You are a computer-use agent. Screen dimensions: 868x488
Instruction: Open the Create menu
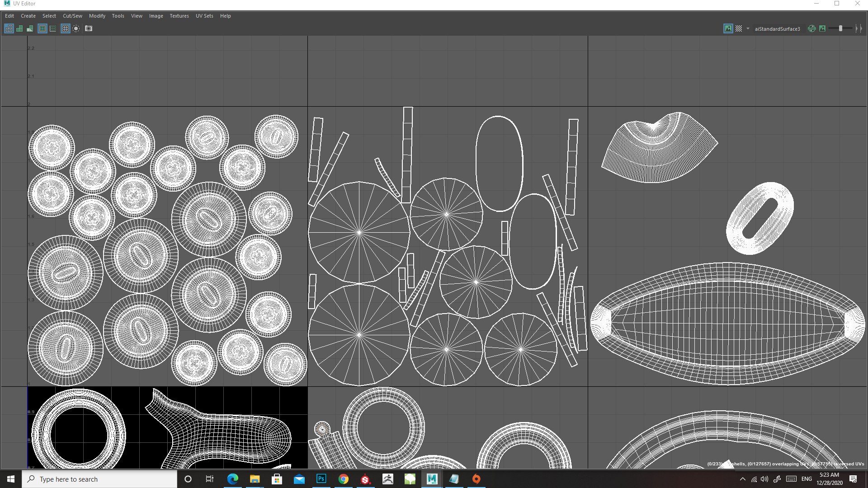[x=28, y=16]
